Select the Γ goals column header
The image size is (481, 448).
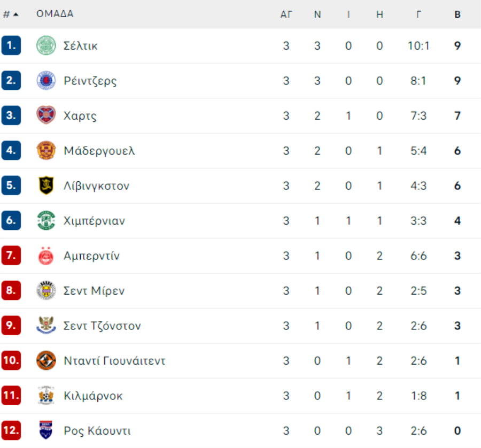418,14
